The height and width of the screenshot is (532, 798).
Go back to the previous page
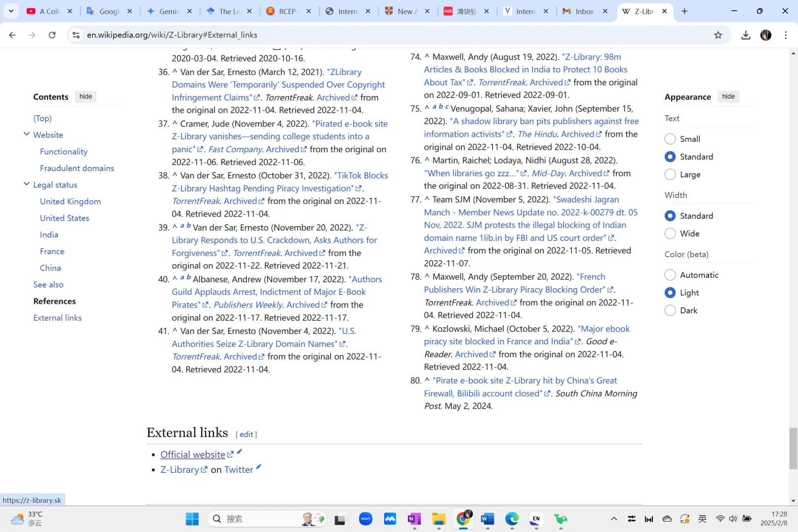pos(12,35)
